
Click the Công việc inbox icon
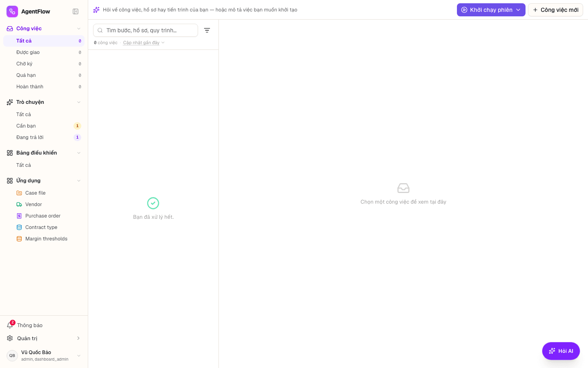[x=10, y=29]
